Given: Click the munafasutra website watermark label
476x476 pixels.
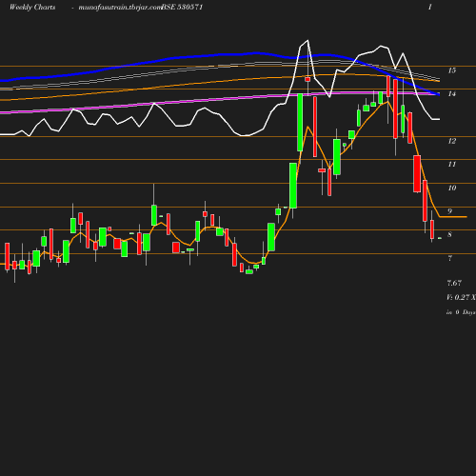Looking at the screenshot, I should pyautogui.click(x=120, y=8).
